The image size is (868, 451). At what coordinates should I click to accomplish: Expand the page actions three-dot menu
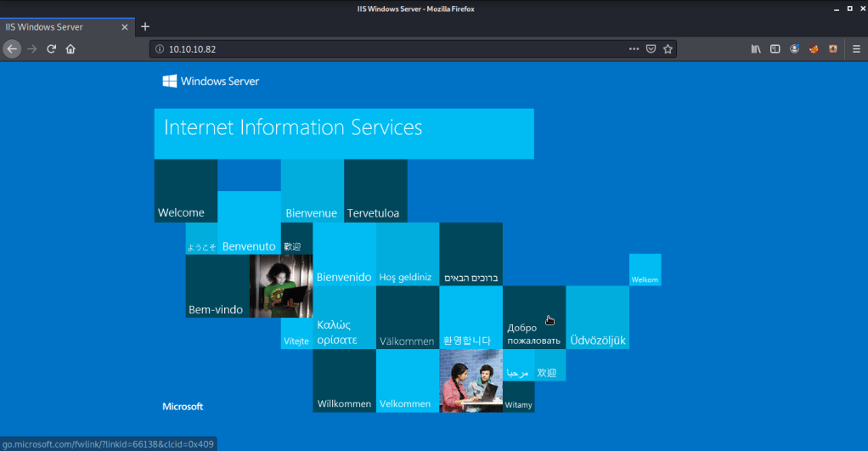tap(634, 49)
